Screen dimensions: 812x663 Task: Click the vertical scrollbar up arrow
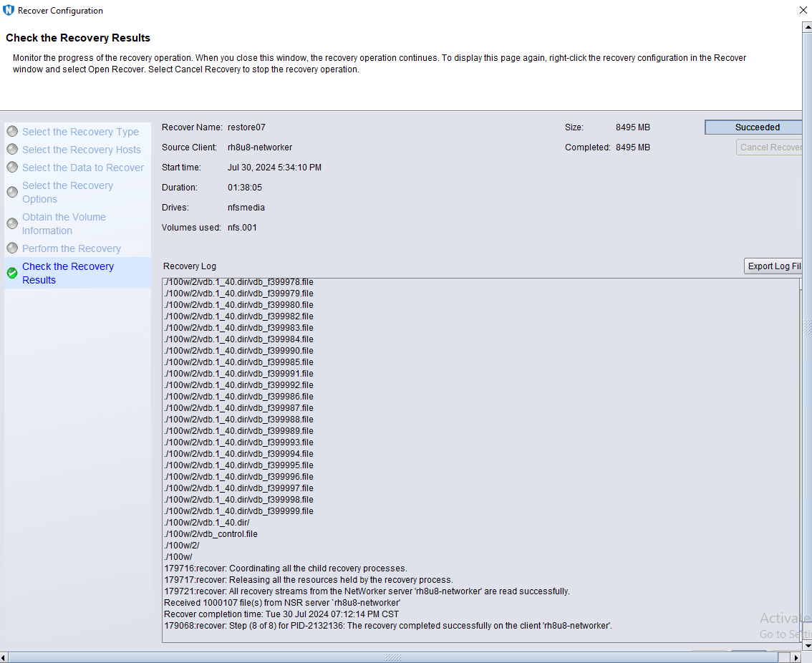[x=807, y=26]
